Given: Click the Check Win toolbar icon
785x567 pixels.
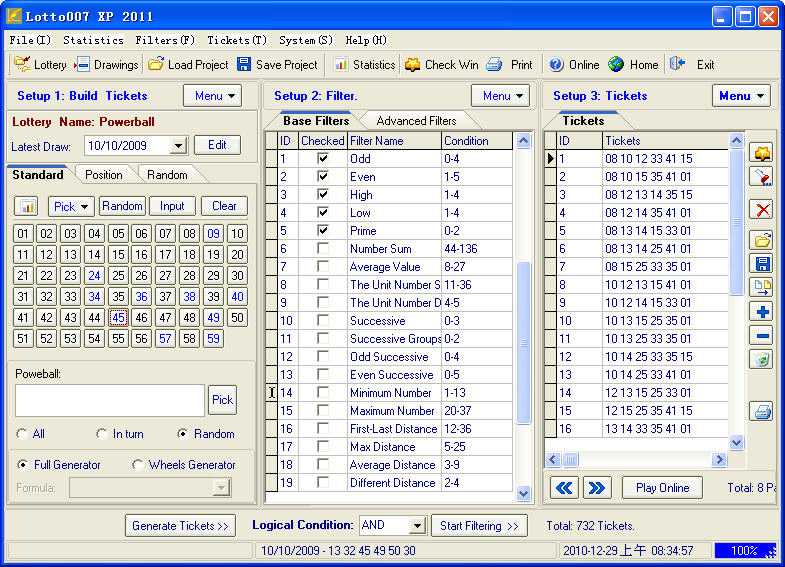Looking at the screenshot, I should (x=441, y=65).
